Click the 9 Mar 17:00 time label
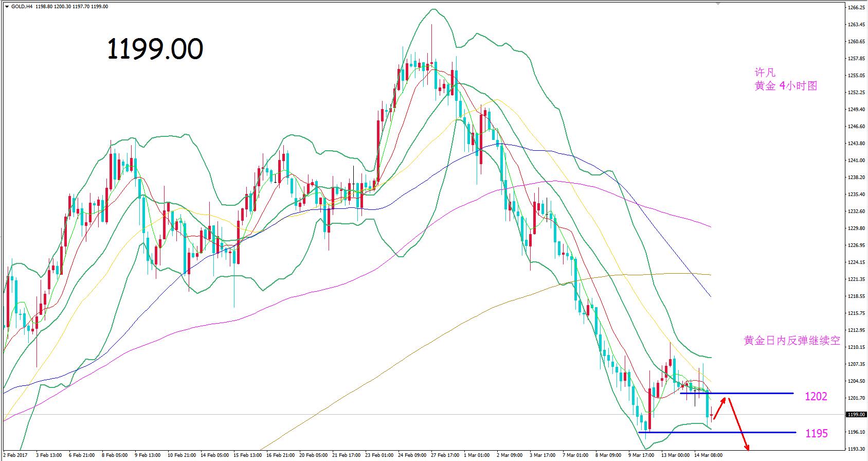The image size is (868, 461). [641, 455]
